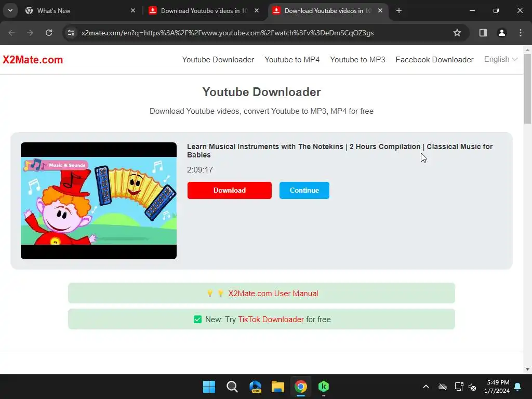Viewport: 532px width, 399px height.
Task: Reload the current page
Action: 49,33
